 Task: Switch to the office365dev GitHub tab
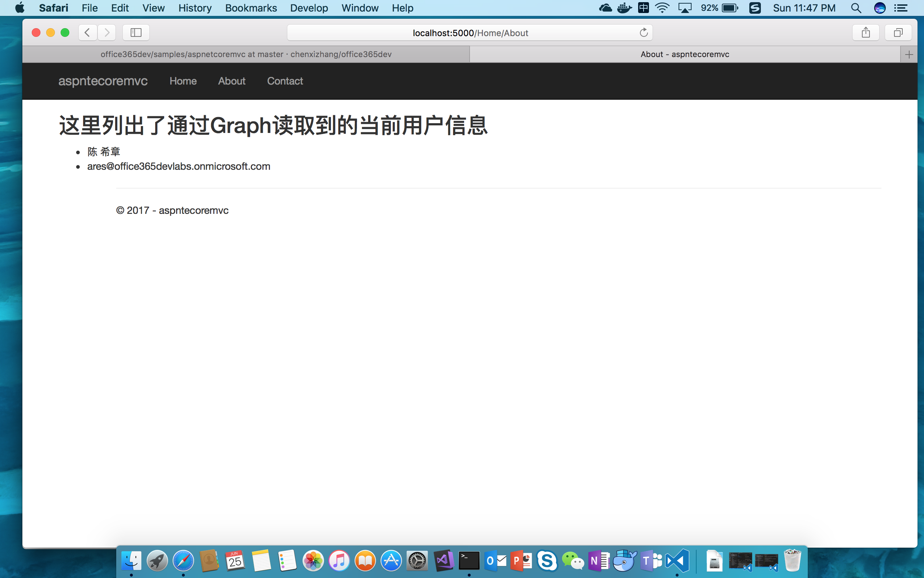tap(246, 54)
